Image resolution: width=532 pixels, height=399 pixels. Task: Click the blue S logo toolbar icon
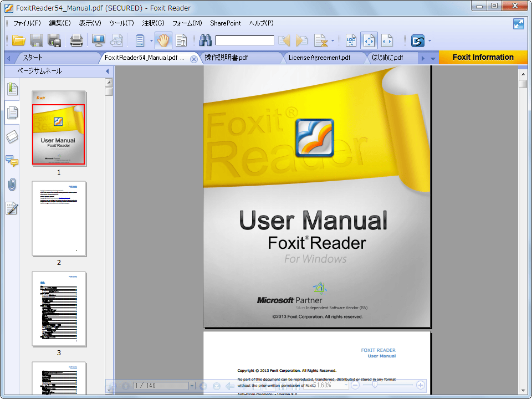point(418,40)
